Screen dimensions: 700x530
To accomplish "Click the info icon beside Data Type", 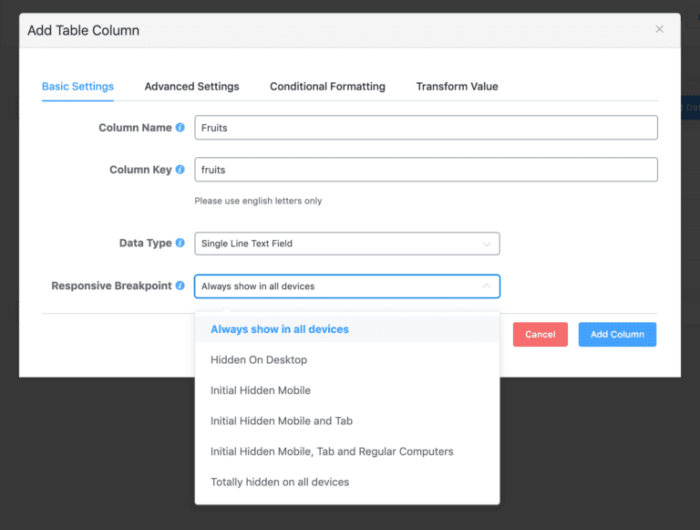I will click(180, 243).
